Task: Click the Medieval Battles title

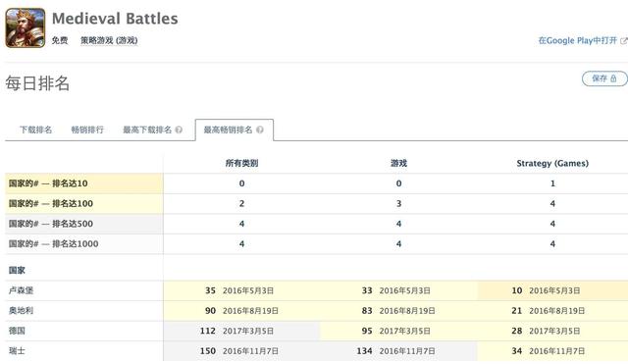Action: (x=115, y=19)
